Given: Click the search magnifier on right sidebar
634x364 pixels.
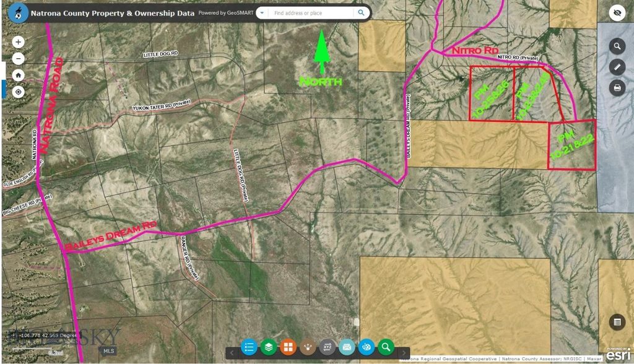Looking at the screenshot, I should [617, 46].
